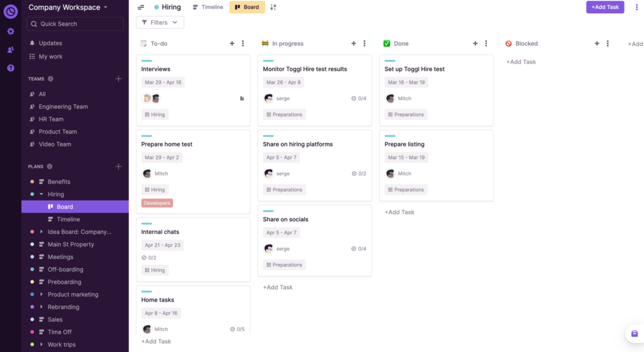Open the help question mark icon
The height and width of the screenshot is (352, 644).
pos(11,68)
